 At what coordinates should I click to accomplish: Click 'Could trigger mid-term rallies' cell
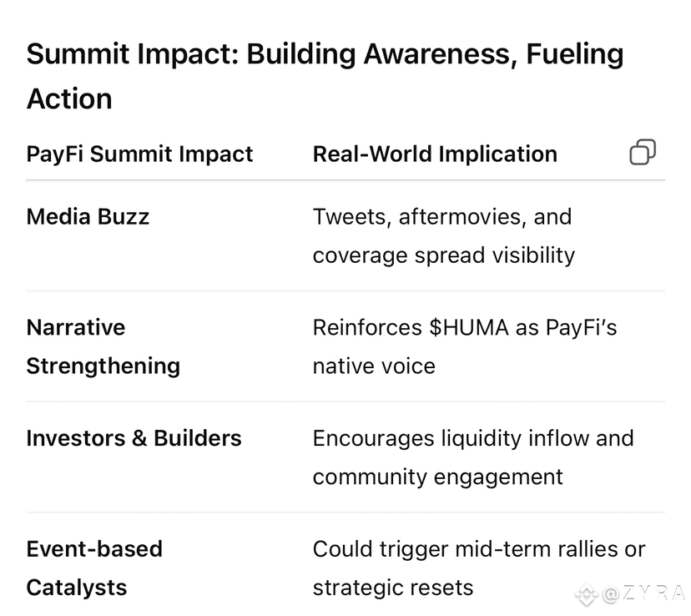coord(479,568)
